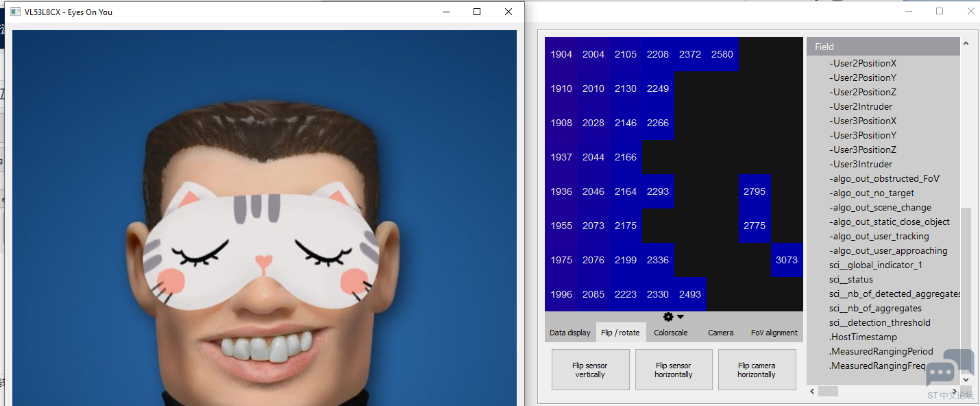Click the Field list scroll-up arrow
The image size is (980, 406).
[966, 44]
